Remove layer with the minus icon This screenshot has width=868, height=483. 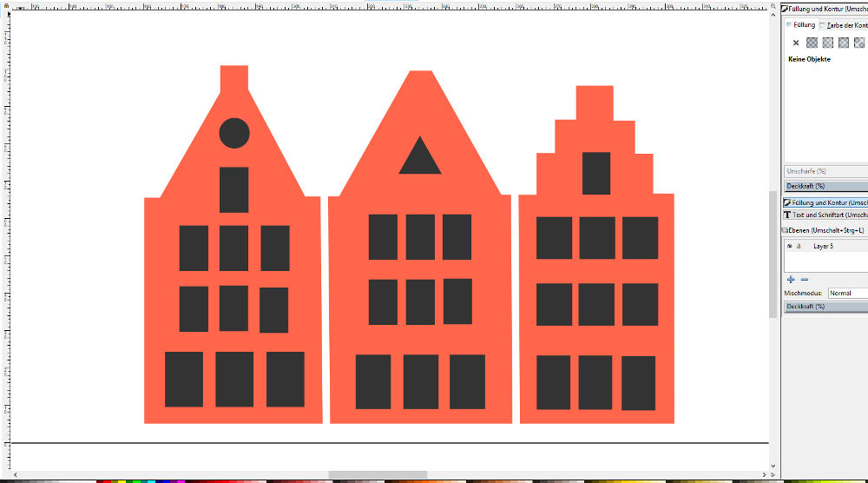805,280
